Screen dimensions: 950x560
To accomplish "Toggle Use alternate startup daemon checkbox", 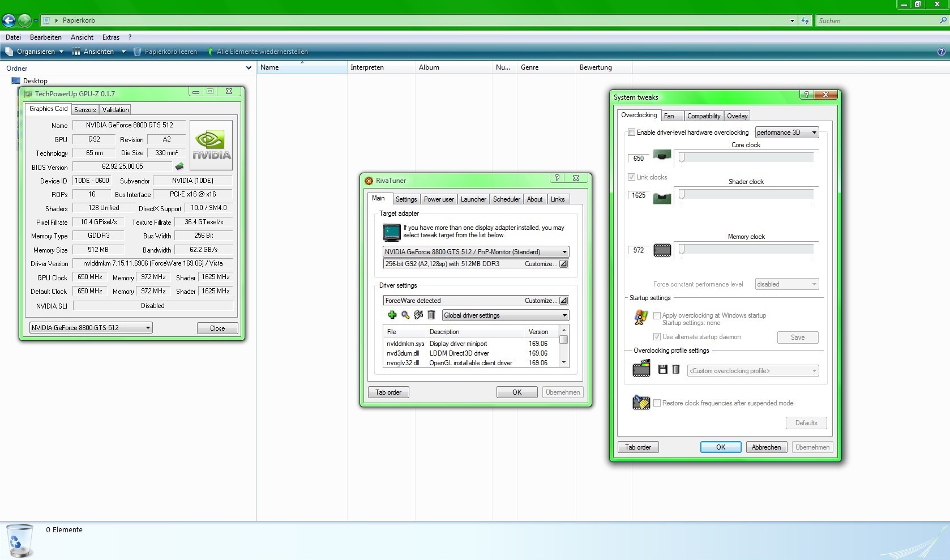I will 657,337.
